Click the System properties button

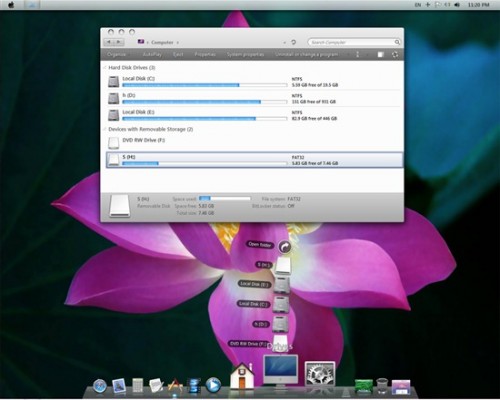click(x=245, y=54)
